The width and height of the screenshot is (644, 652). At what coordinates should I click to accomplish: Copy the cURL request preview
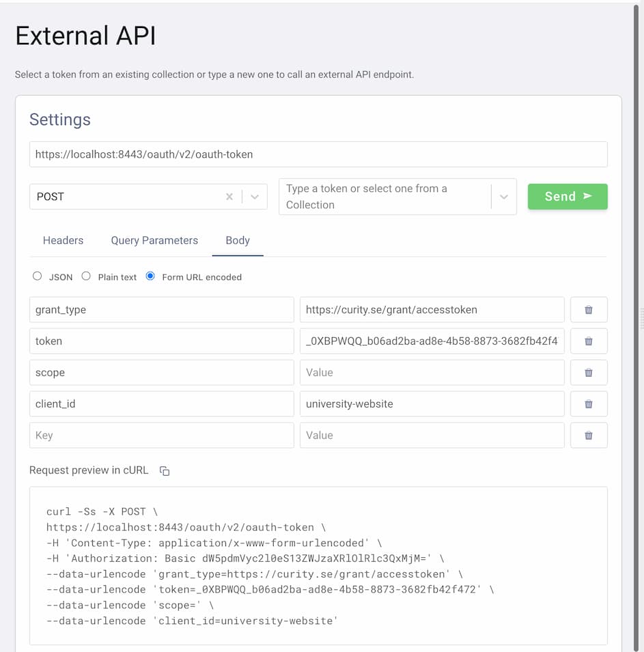tap(165, 470)
